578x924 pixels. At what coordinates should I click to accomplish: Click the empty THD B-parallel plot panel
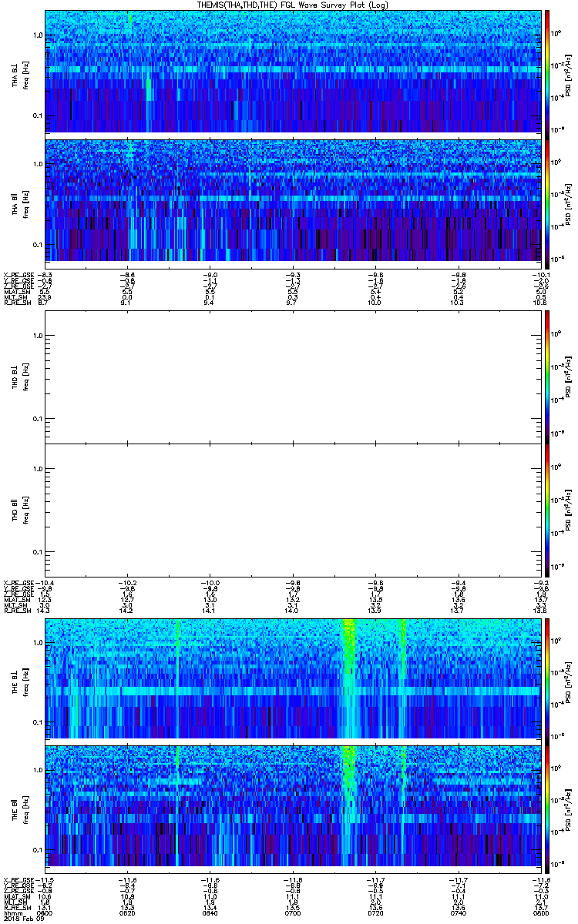tap(292, 511)
